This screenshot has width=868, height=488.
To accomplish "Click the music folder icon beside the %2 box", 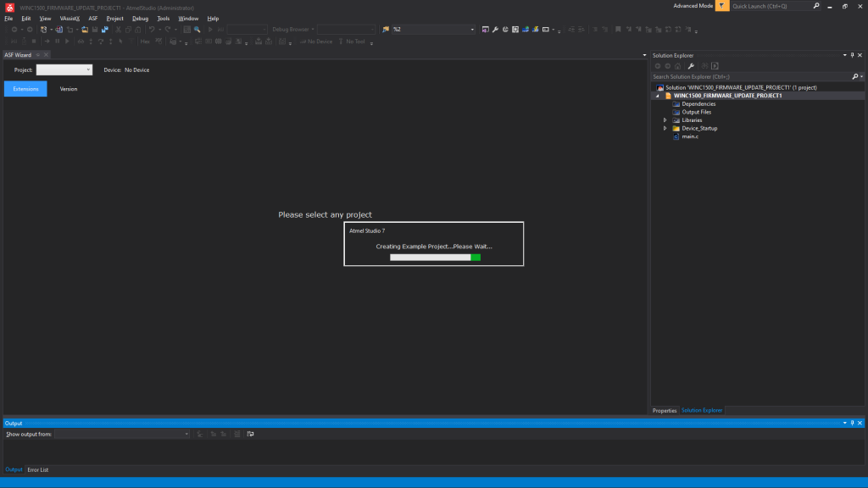I will [386, 30].
